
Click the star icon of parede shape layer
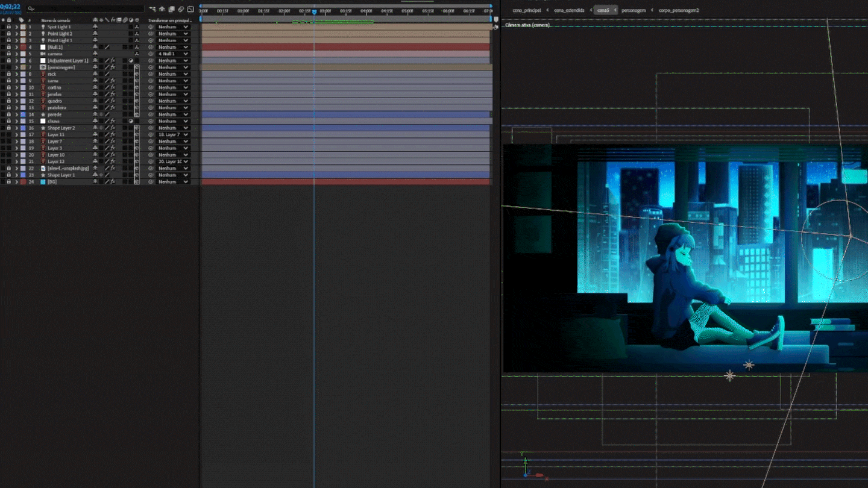coord(43,114)
